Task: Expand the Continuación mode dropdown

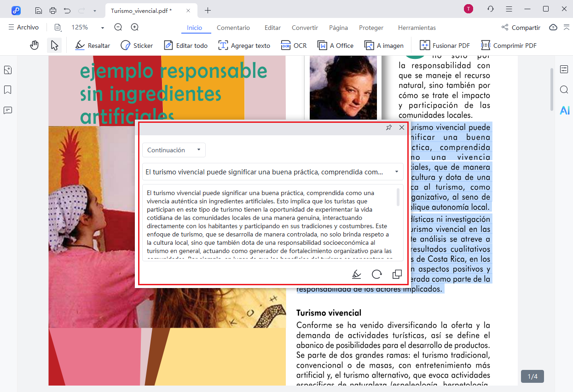Action: point(174,150)
